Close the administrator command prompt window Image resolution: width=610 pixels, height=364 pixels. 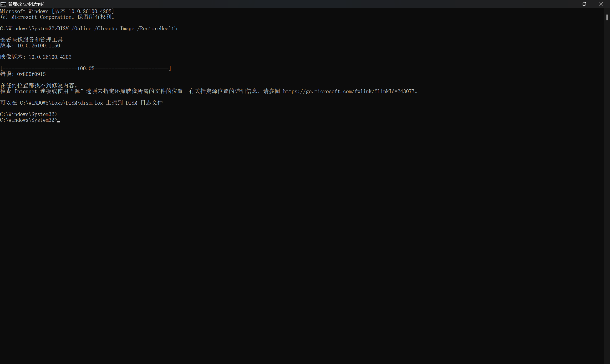tap(601, 4)
